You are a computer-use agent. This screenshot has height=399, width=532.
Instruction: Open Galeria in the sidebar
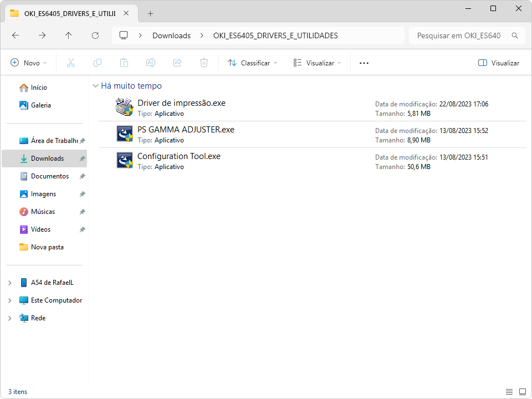tap(40, 105)
